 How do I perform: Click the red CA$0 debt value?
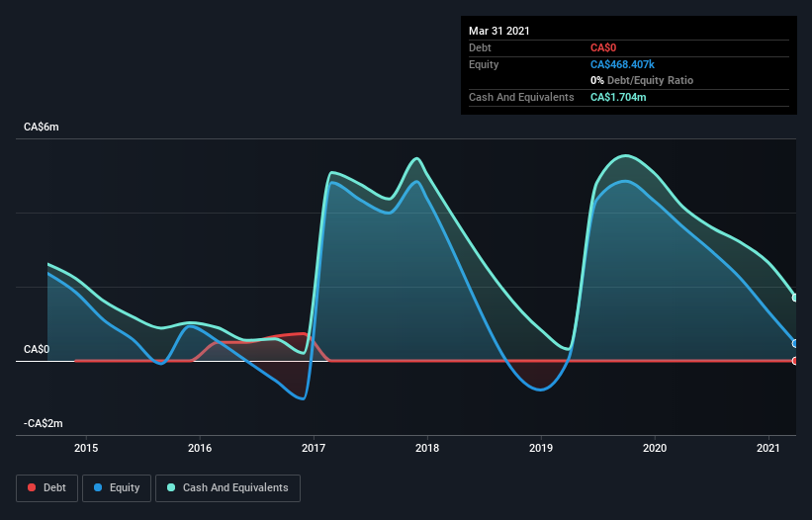(603, 47)
